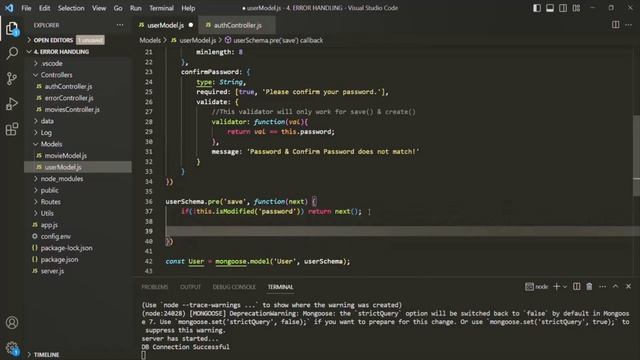Open the Run and Debug view
The width and height of the screenshot is (640, 360).
pyautogui.click(x=12, y=104)
